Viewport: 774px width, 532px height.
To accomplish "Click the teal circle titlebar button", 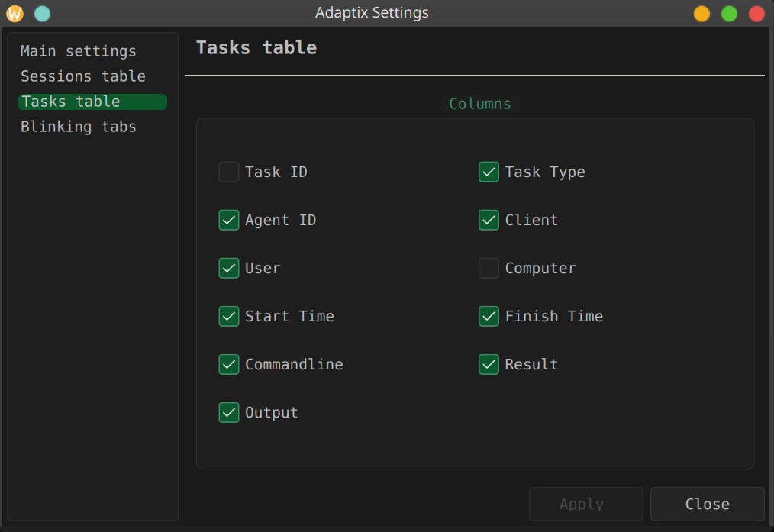I will coord(43,13).
